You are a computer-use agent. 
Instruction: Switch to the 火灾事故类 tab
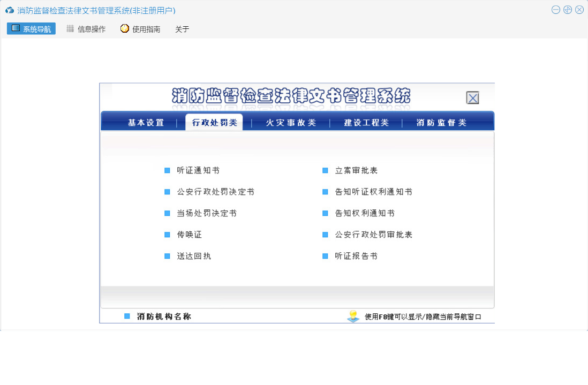click(291, 123)
